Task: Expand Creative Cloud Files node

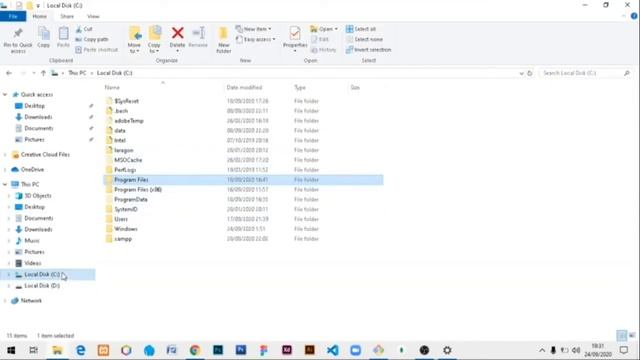Action: click(5, 155)
